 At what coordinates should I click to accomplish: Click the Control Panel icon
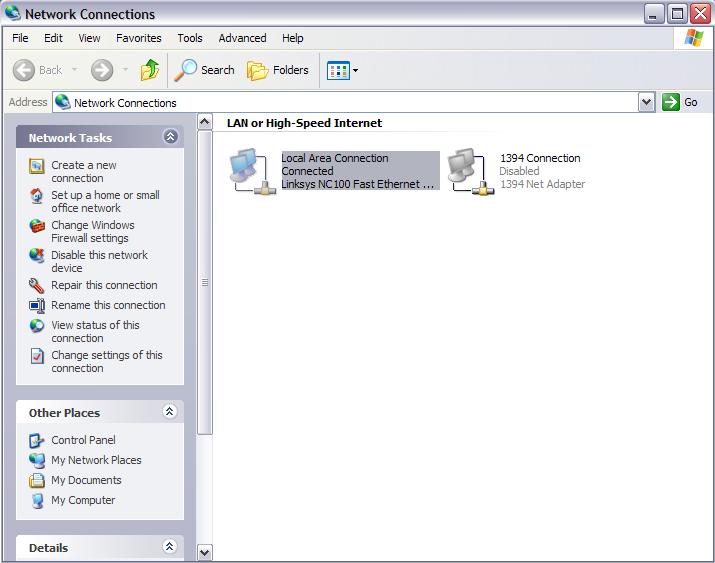tap(36, 440)
